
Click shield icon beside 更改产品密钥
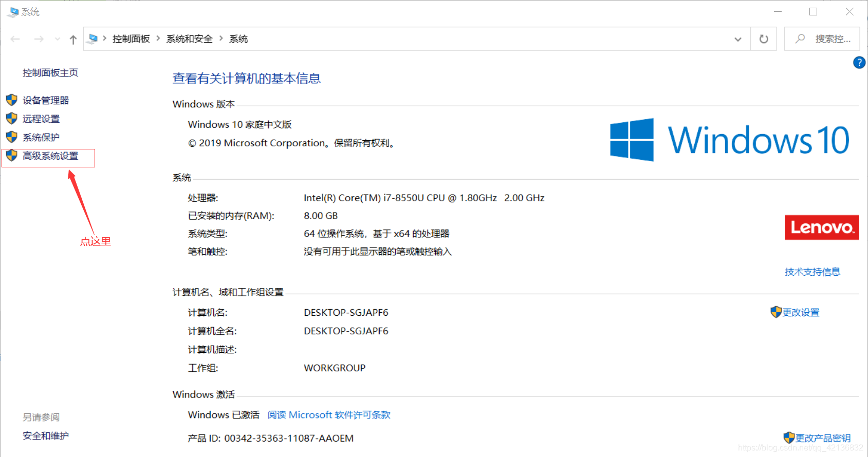(789, 437)
